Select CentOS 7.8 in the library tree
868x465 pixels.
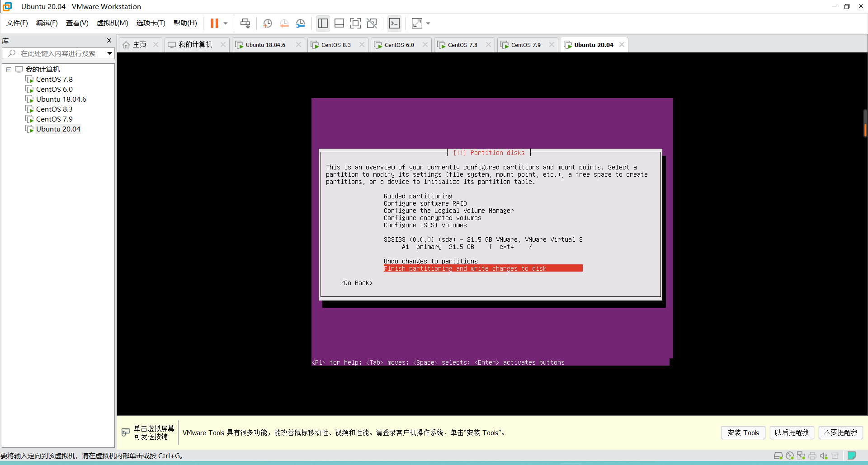54,80
